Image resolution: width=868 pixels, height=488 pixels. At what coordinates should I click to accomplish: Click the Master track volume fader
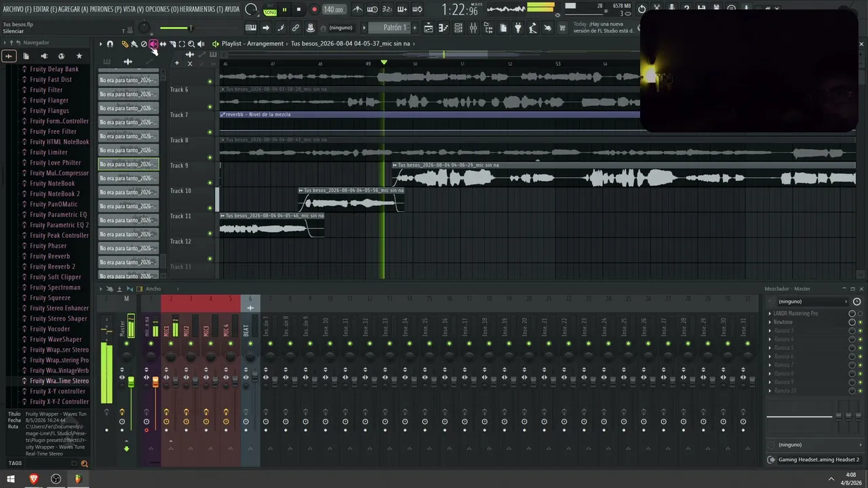tap(131, 383)
